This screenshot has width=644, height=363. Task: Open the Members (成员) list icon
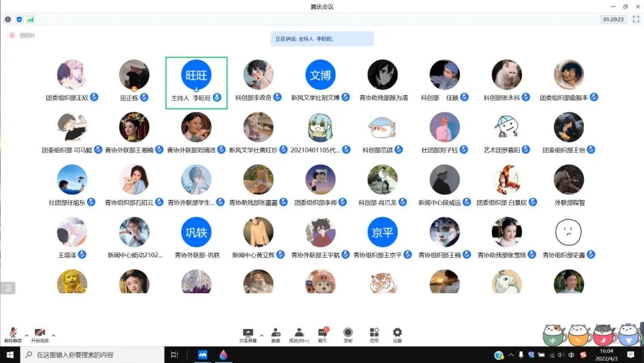click(x=299, y=334)
